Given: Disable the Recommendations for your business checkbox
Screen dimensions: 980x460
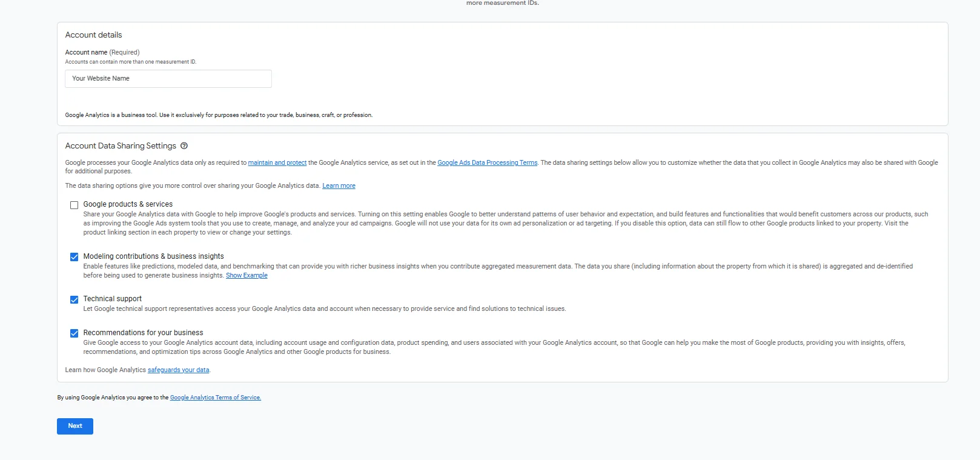Looking at the screenshot, I should click(x=74, y=333).
